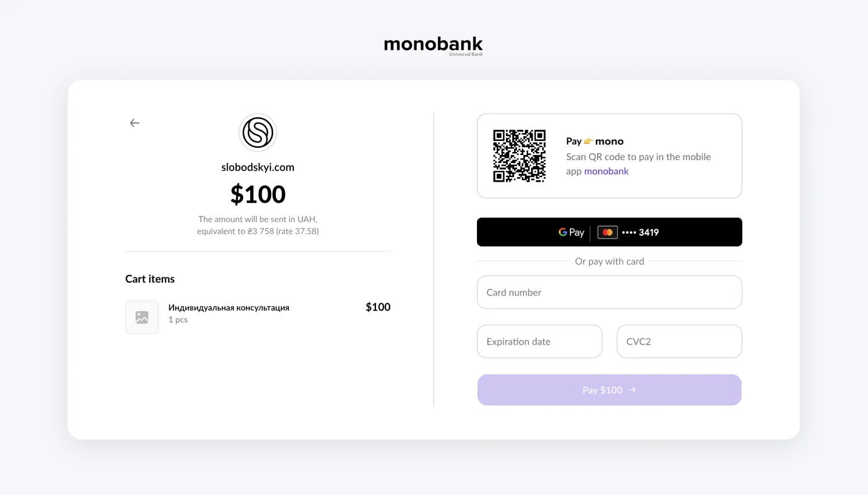868x495 pixels.
Task: Click the UAH conversion rate text
Action: [258, 225]
